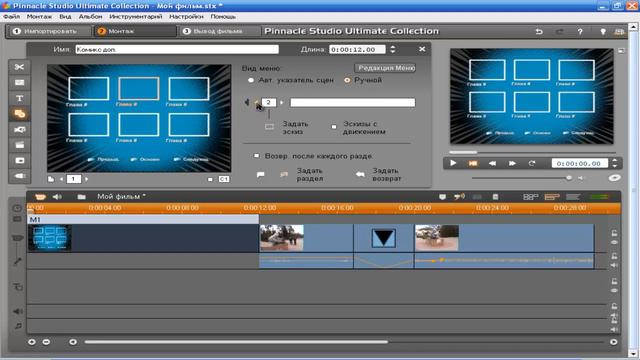Adjust player timecode with stepper arrows
This screenshot has height=360, width=640.
[x=615, y=163]
